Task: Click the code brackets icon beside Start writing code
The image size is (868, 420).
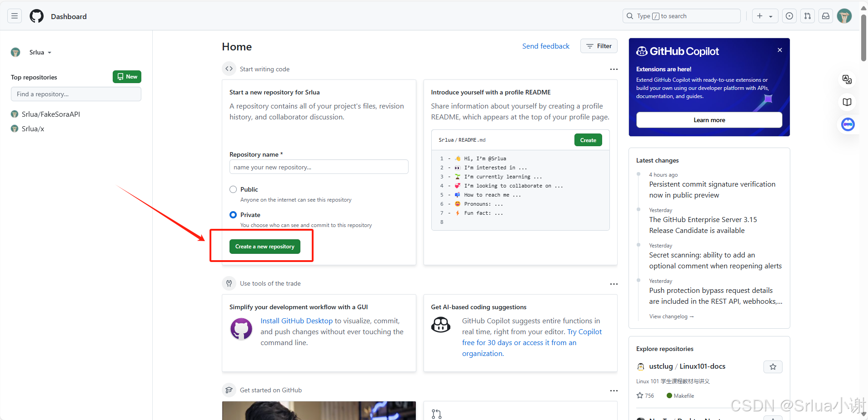Action: 229,69
